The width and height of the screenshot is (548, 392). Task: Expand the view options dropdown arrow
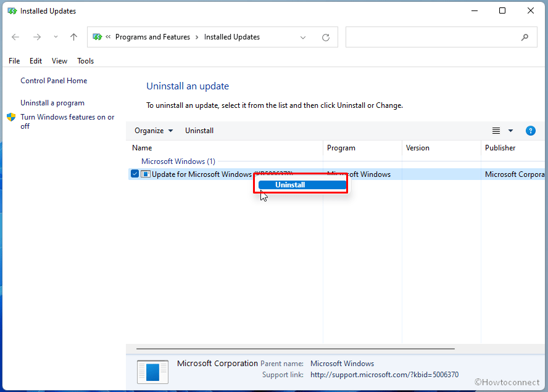(510, 131)
